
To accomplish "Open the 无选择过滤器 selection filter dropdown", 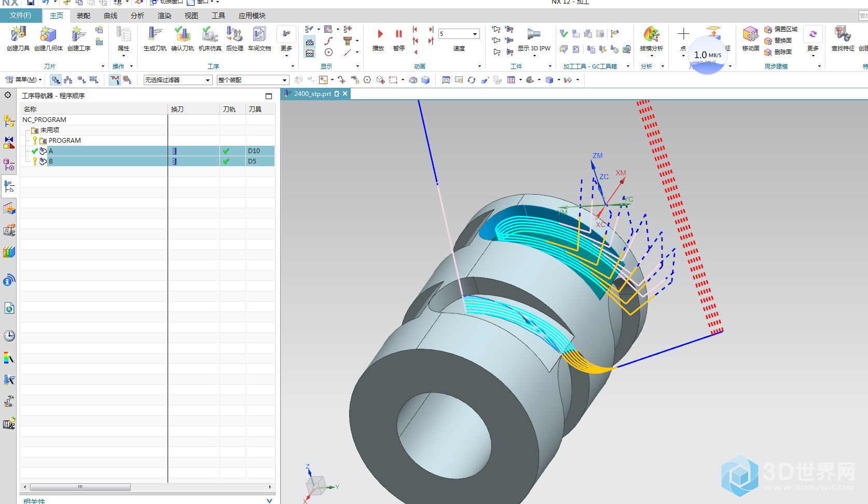I will click(x=208, y=80).
